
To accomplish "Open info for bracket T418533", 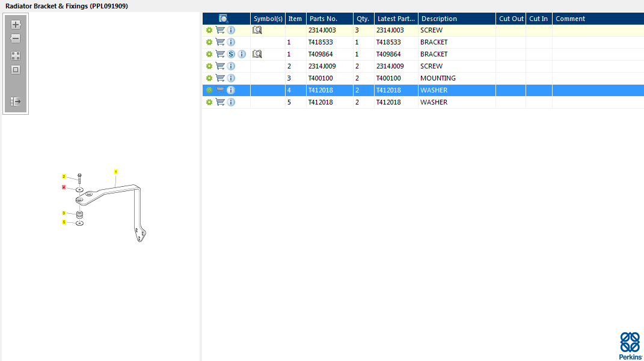I will click(x=231, y=42).
